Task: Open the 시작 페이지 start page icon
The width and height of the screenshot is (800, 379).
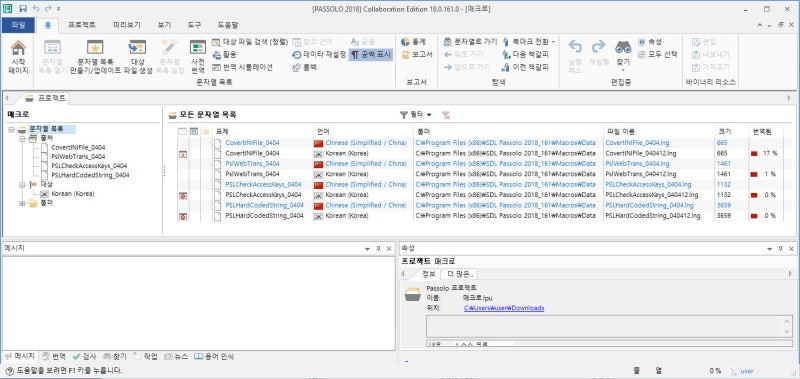Action: point(18,57)
